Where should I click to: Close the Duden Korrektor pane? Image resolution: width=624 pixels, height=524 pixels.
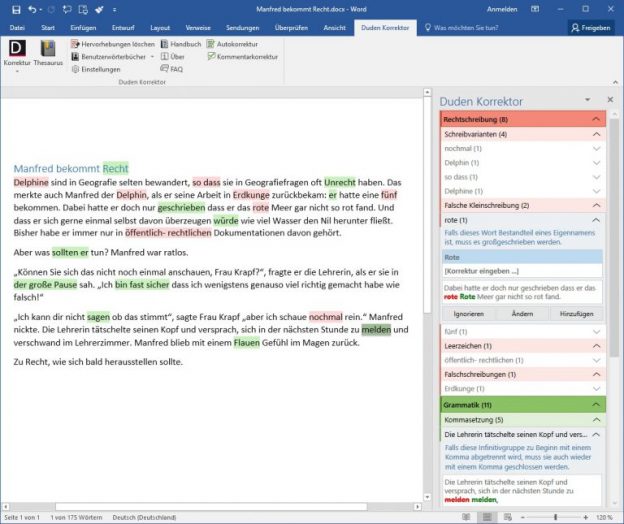point(610,99)
